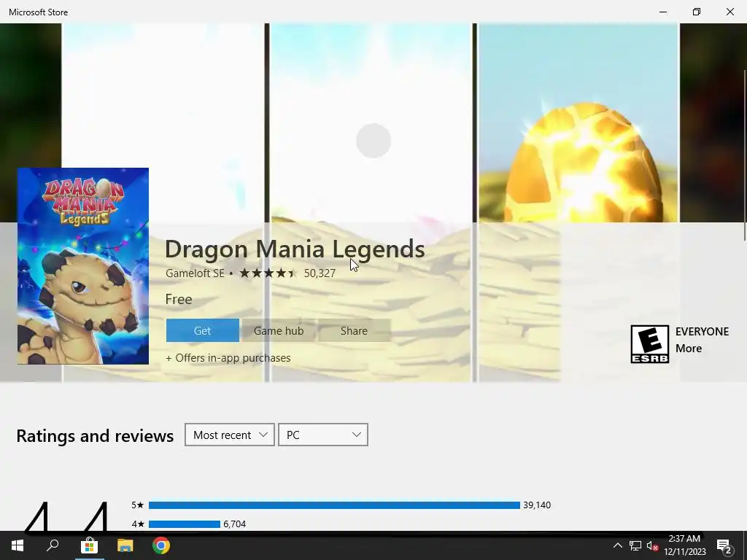Click the 50,327 ratings count
This screenshot has height=560, width=747.
click(x=320, y=273)
